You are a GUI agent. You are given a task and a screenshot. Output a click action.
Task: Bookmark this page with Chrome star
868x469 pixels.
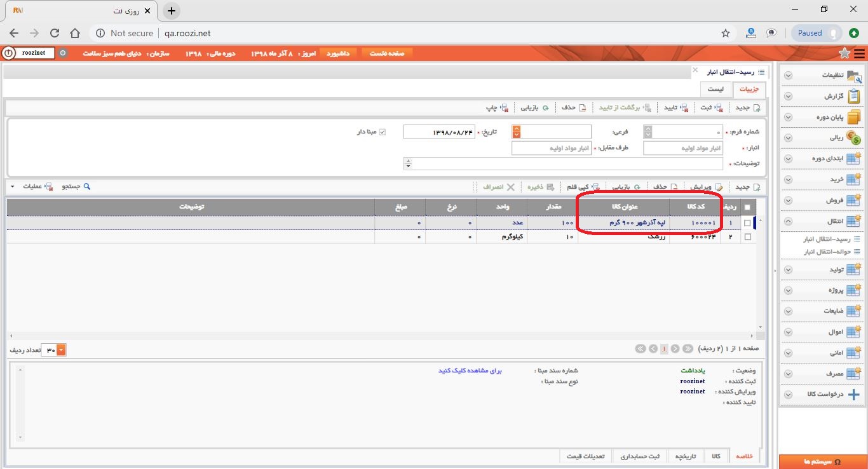(x=726, y=33)
